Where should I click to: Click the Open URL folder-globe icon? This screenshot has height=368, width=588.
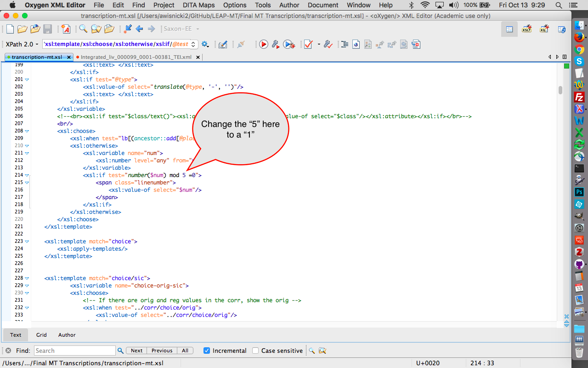point(35,29)
